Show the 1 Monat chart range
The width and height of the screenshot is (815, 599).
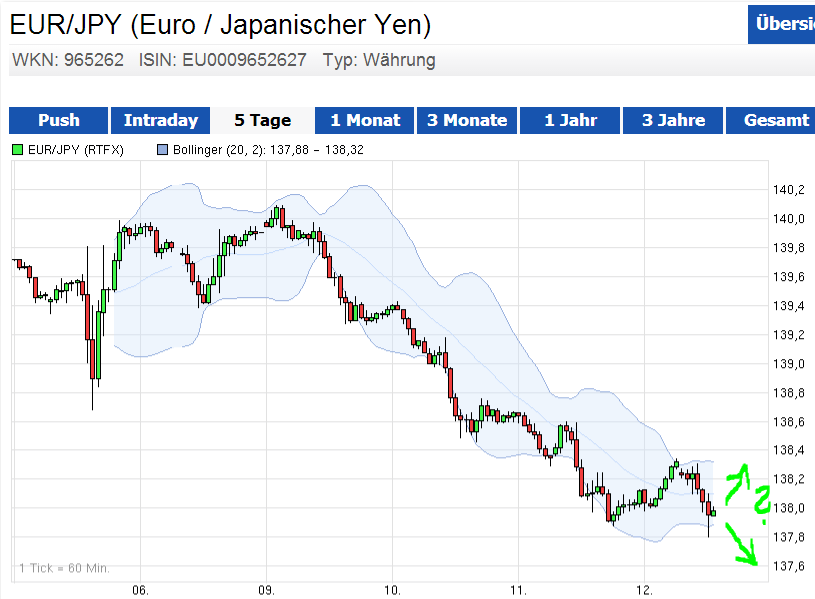point(365,120)
